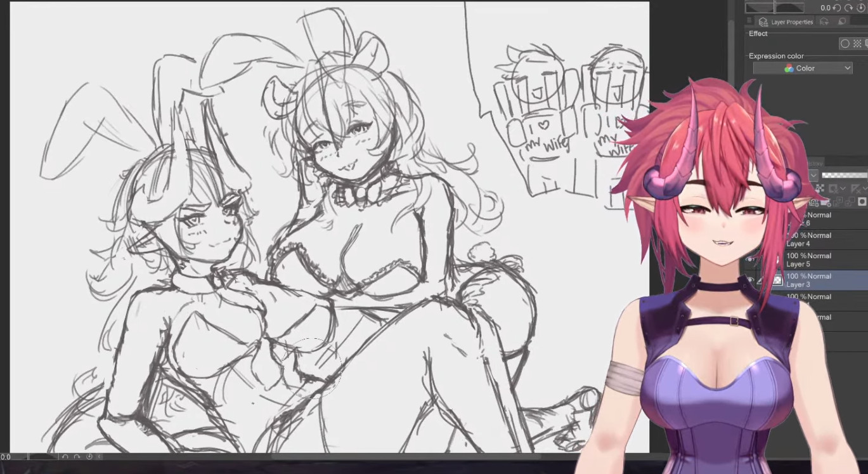Click the rotate left arrow under canvas
This screenshot has width=868, height=474.
point(65,456)
